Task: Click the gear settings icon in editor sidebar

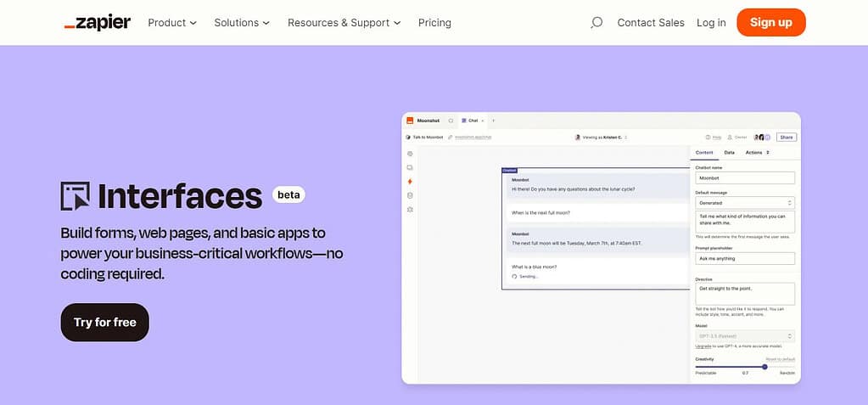Action: click(410, 210)
